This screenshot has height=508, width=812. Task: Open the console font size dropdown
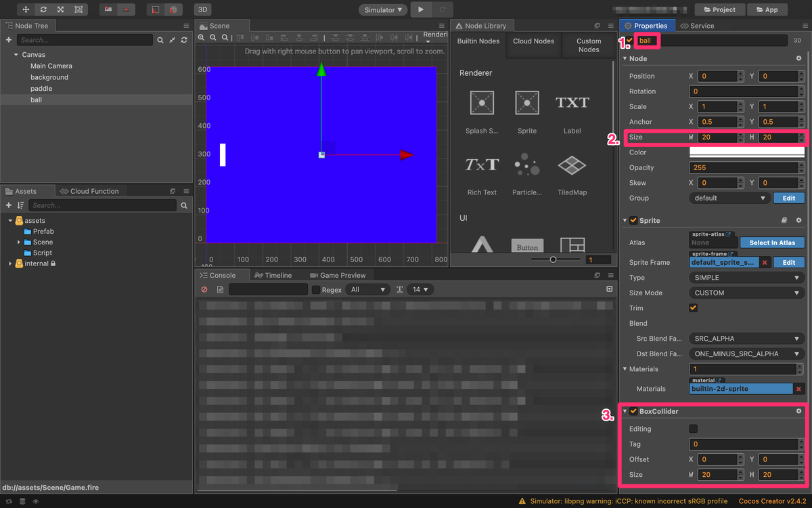click(x=422, y=289)
